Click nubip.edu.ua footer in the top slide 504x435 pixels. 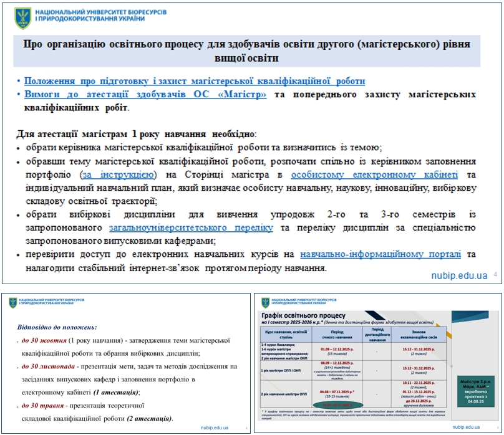point(459,275)
